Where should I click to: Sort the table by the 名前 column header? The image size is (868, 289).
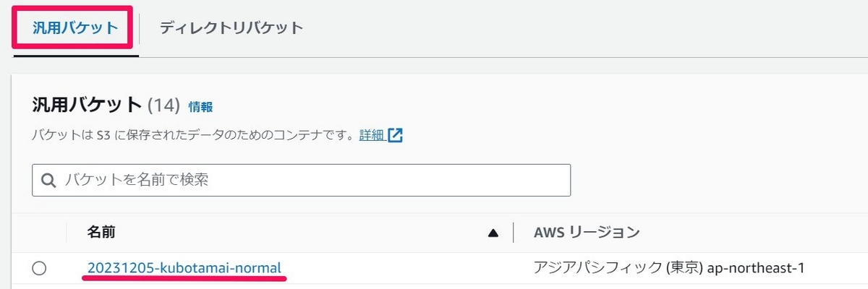pos(101,233)
